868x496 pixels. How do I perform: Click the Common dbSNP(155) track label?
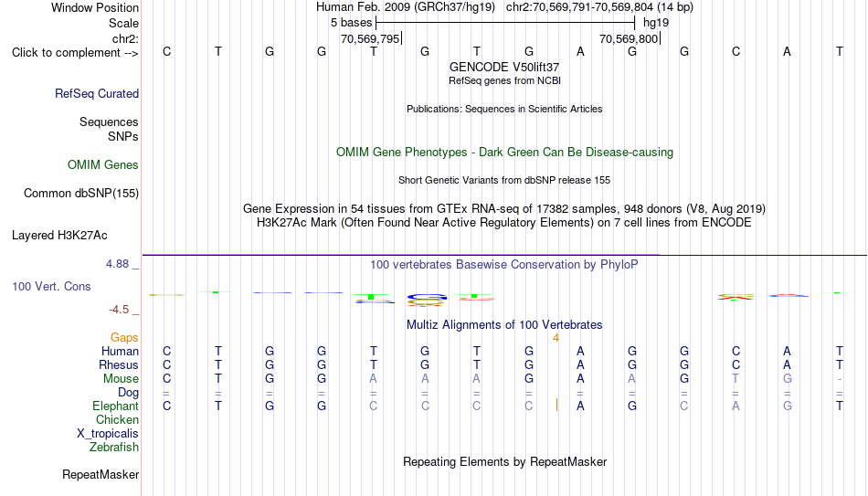tap(81, 194)
